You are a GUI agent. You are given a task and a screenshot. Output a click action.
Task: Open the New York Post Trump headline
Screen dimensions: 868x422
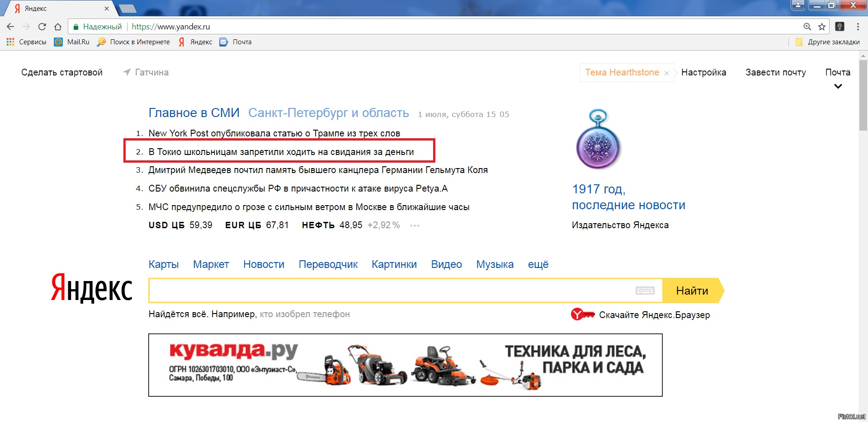(x=274, y=133)
